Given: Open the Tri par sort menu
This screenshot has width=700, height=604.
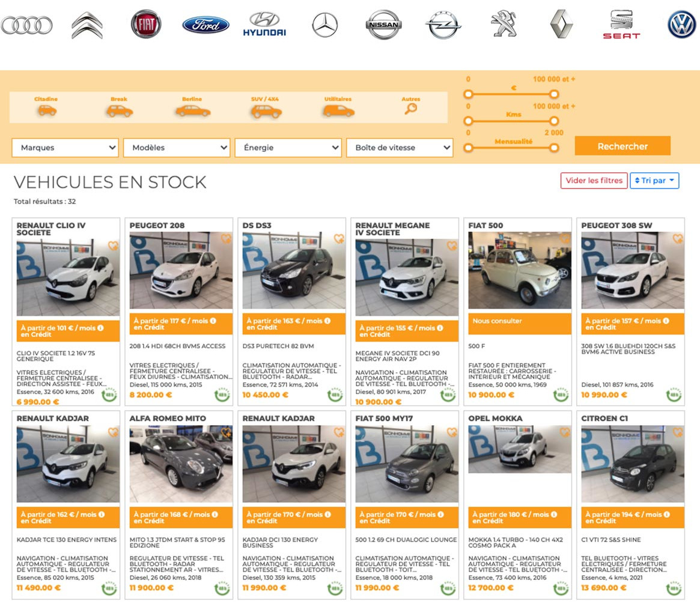Looking at the screenshot, I should [x=654, y=181].
